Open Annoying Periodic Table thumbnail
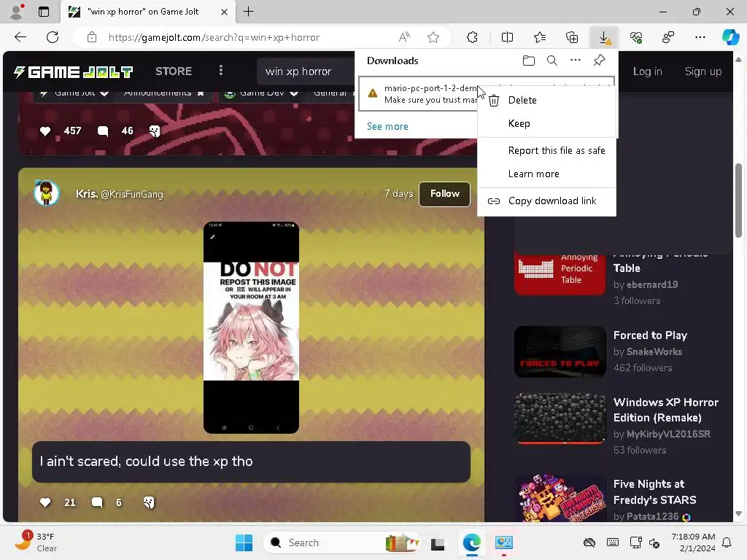 point(560,275)
